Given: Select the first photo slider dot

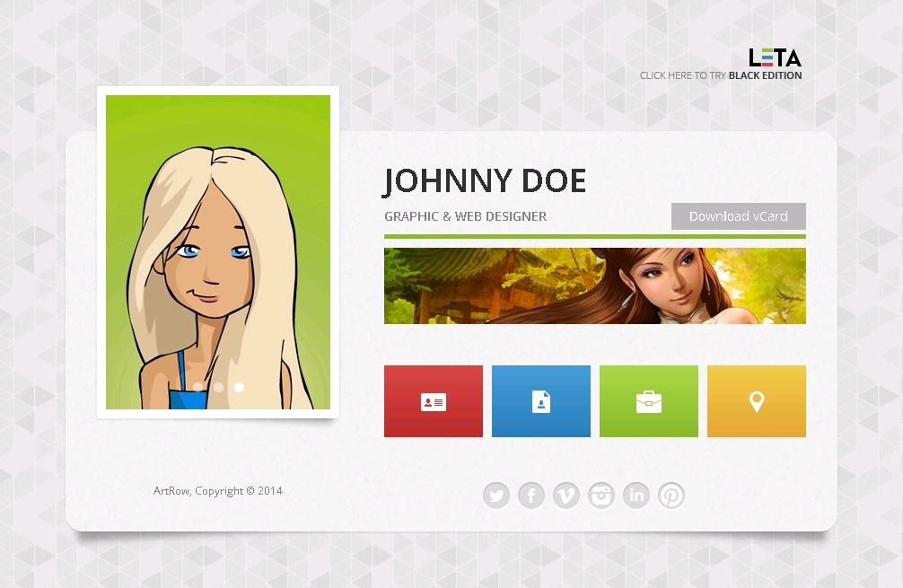Looking at the screenshot, I should (198, 388).
